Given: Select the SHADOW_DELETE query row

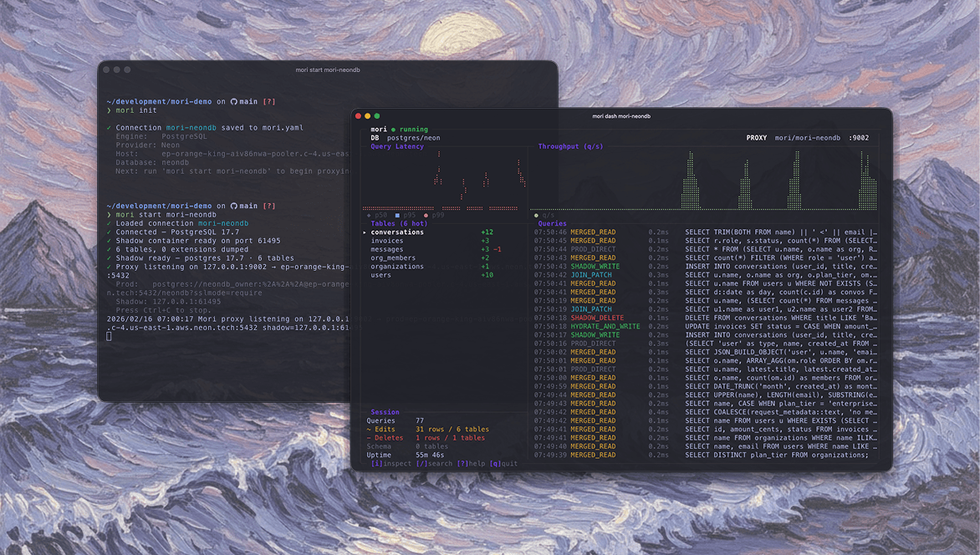Looking at the screenshot, I should [x=706, y=318].
